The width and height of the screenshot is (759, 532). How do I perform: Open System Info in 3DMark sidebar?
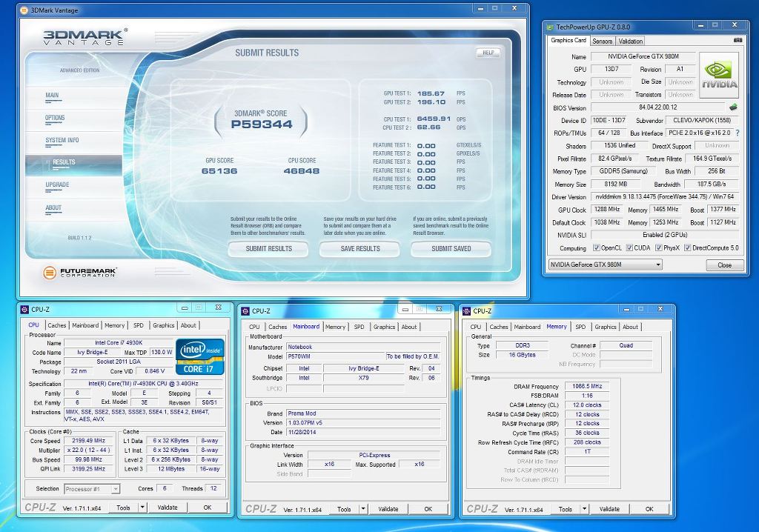62,140
